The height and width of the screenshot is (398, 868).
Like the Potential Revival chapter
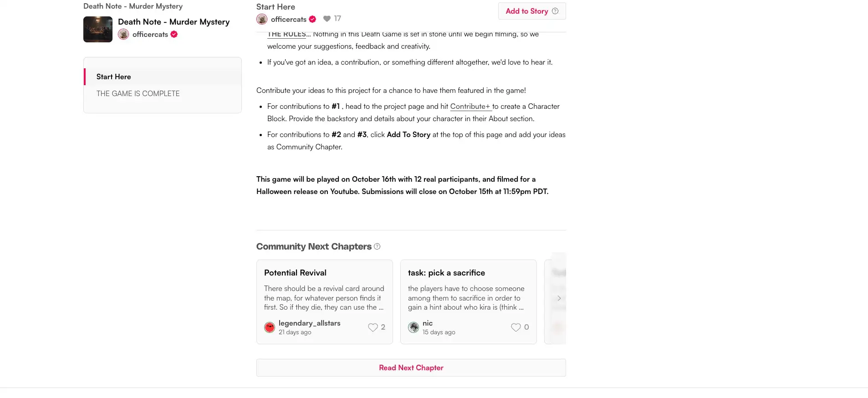pos(373,327)
